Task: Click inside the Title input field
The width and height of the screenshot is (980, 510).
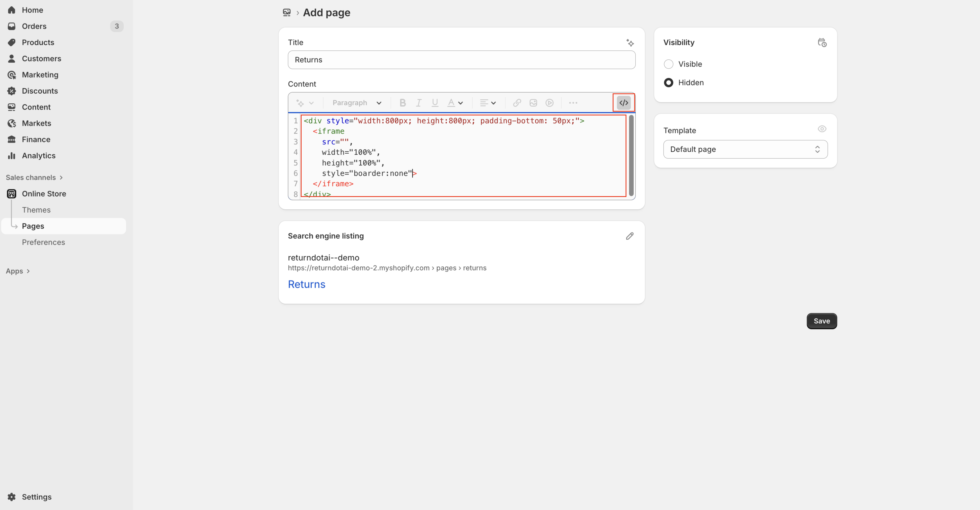Action: pos(461,60)
